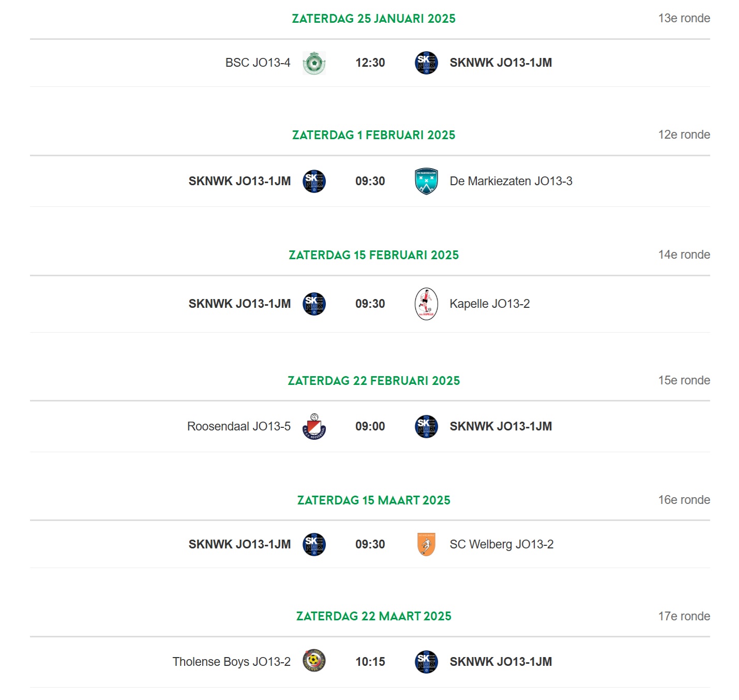Click the 17e ronde label
739x700 pixels.
(x=684, y=616)
